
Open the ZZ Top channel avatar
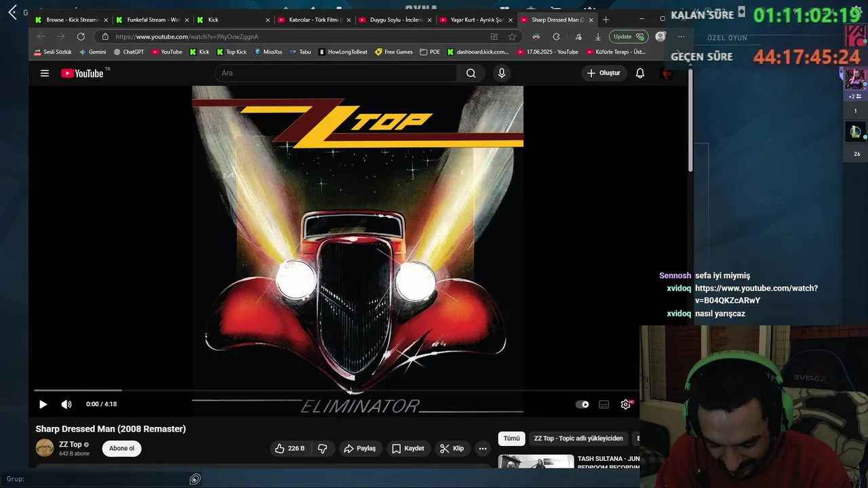[45, 448]
